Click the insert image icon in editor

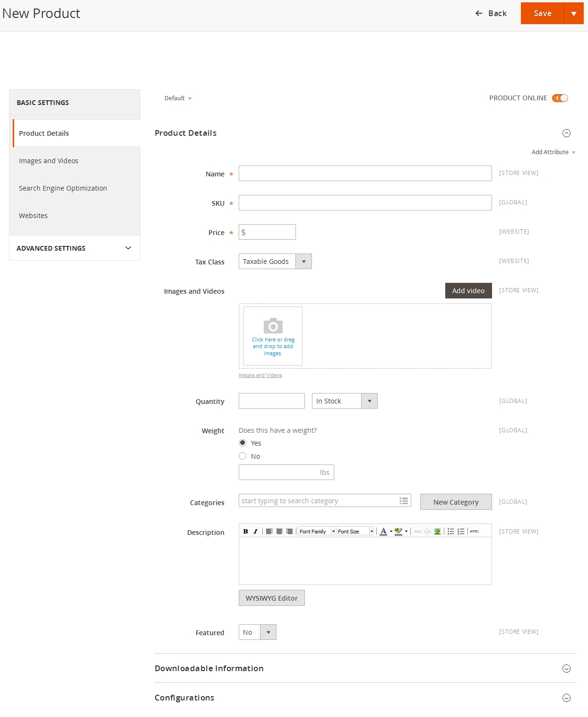pos(437,531)
